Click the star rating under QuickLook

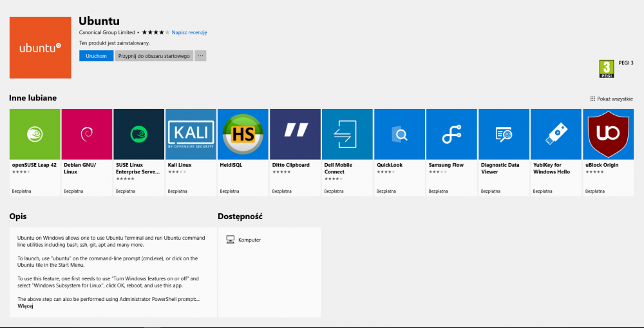click(x=386, y=172)
